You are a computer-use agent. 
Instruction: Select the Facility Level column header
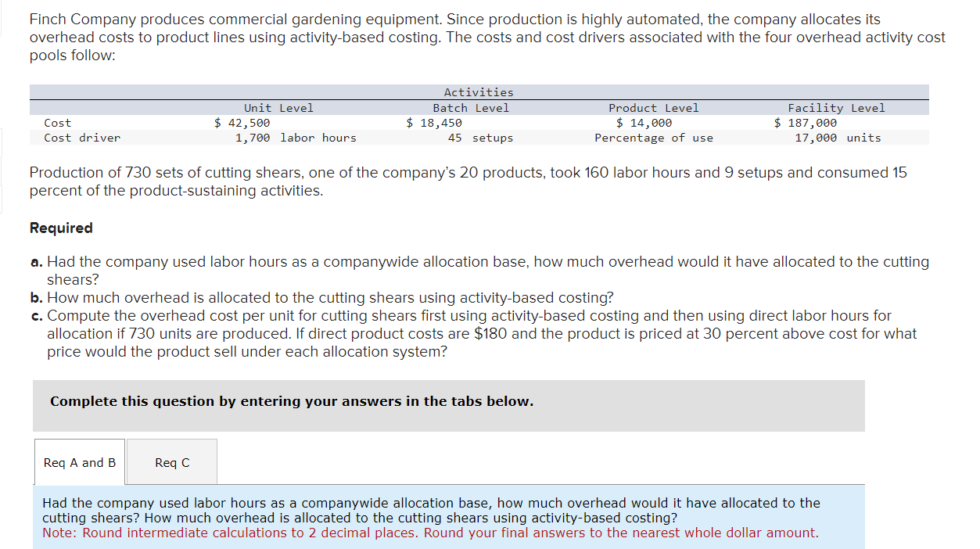click(835, 107)
